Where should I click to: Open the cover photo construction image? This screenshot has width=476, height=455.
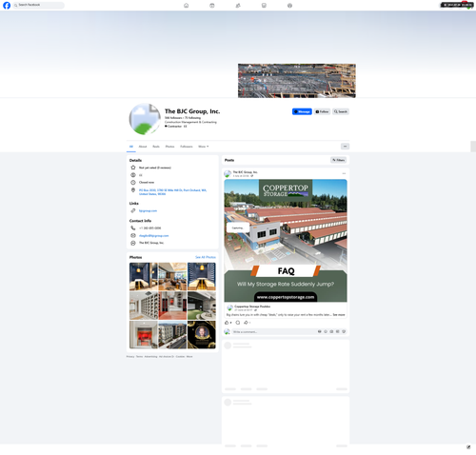coord(297,81)
